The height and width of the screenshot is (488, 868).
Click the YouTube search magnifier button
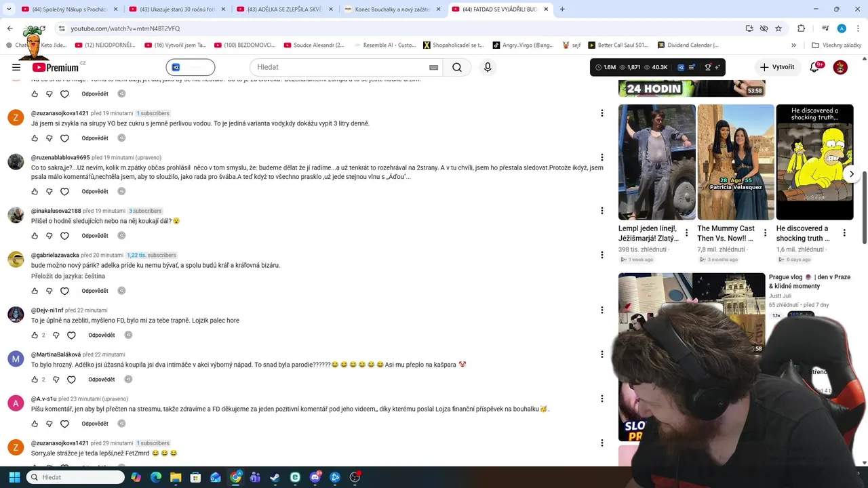(457, 67)
